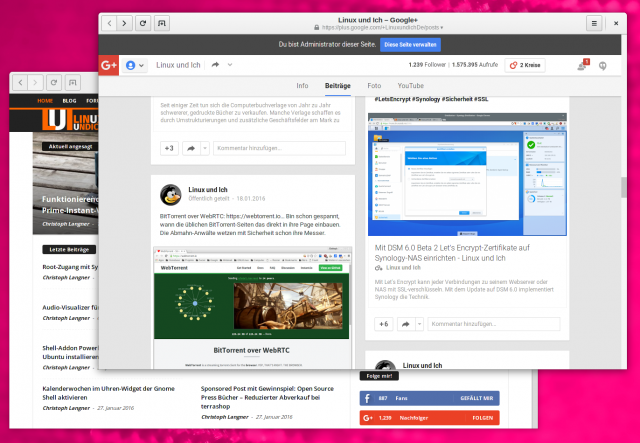The height and width of the screenshot is (443, 640).
Task: Go back in the blog browser window
Action: (20, 83)
